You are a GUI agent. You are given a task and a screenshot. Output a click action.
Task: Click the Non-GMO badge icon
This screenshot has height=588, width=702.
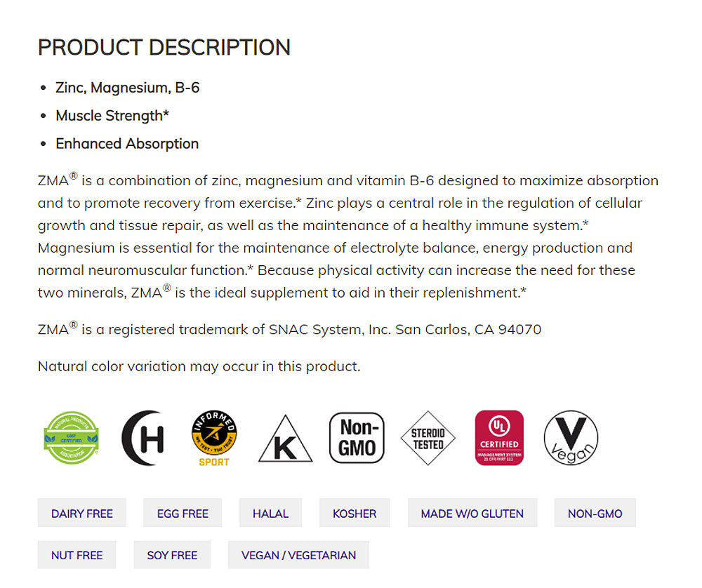pos(357,438)
